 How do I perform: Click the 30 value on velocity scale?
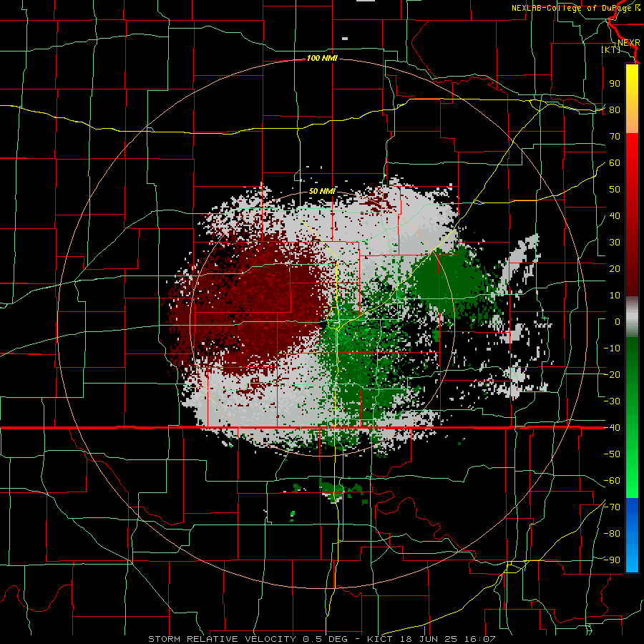click(615, 243)
